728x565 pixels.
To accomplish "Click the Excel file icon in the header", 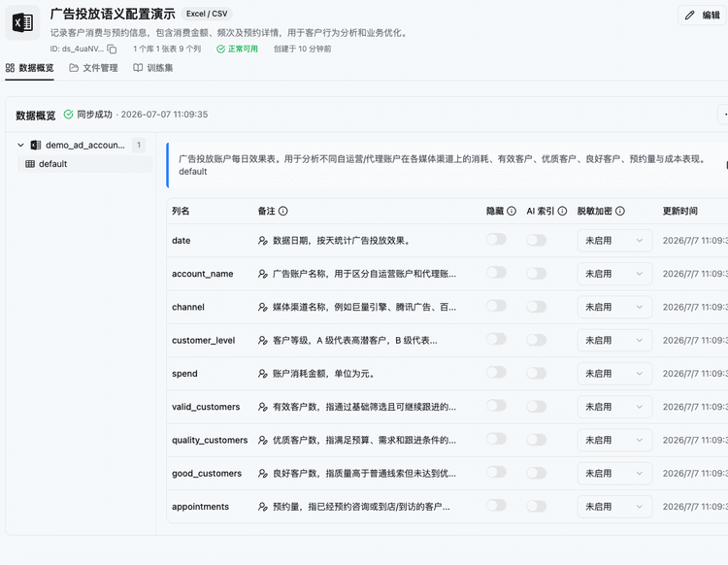I will [x=22, y=22].
